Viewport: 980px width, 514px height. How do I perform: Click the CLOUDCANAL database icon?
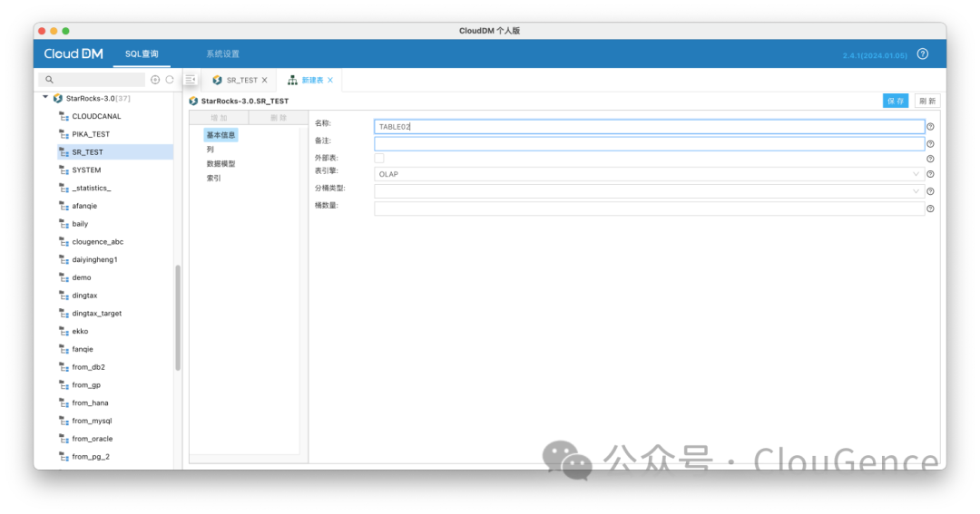(64, 117)
